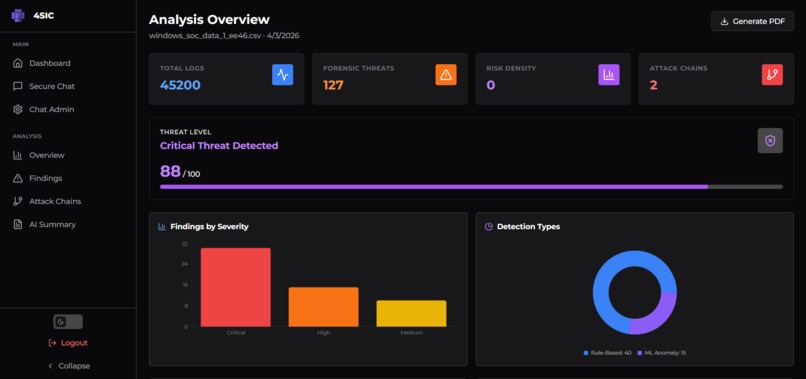The width and height of the screenshot is (806, 379).
Task: Click the THREAT LEVEL label
Action: point(186,132)
